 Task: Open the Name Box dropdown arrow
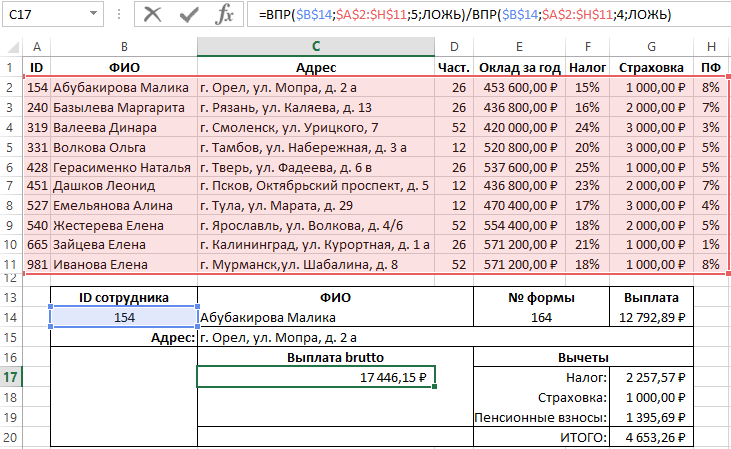(x=92, y=14)
